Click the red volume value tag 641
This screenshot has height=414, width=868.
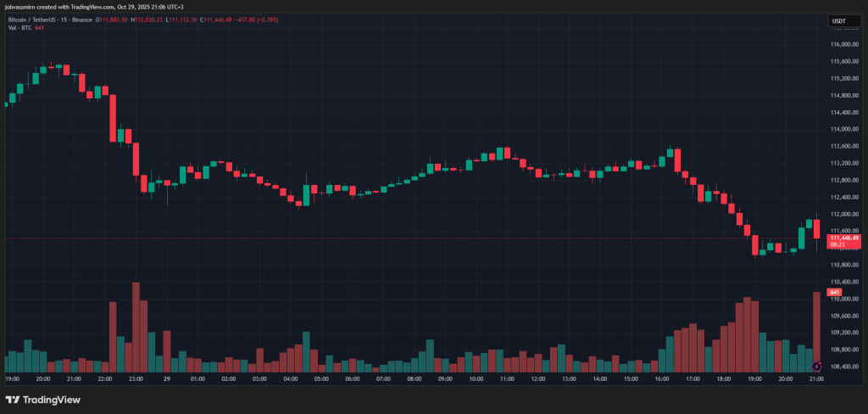(x=834, y=293)
